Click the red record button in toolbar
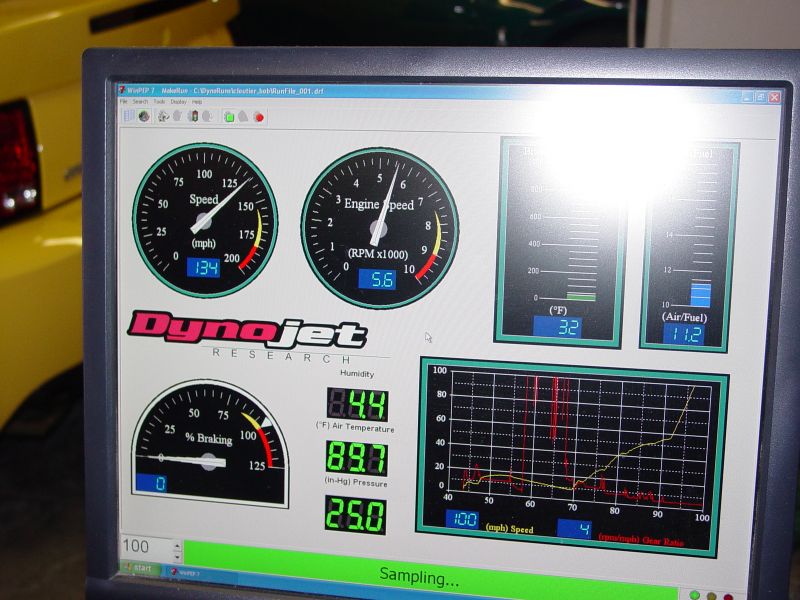The width and height of the screenshot is (800, 600). (x=259, y=116)
